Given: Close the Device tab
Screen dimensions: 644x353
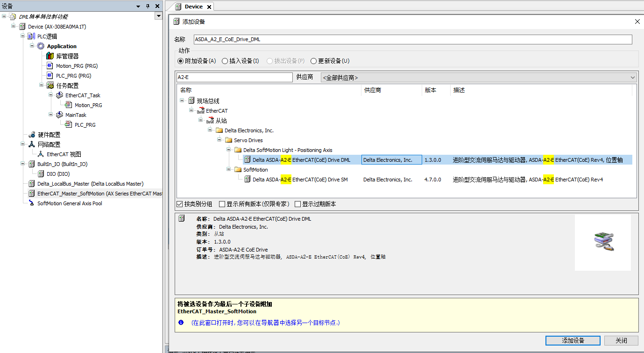Looking at the screenshot, I should 209,7.
